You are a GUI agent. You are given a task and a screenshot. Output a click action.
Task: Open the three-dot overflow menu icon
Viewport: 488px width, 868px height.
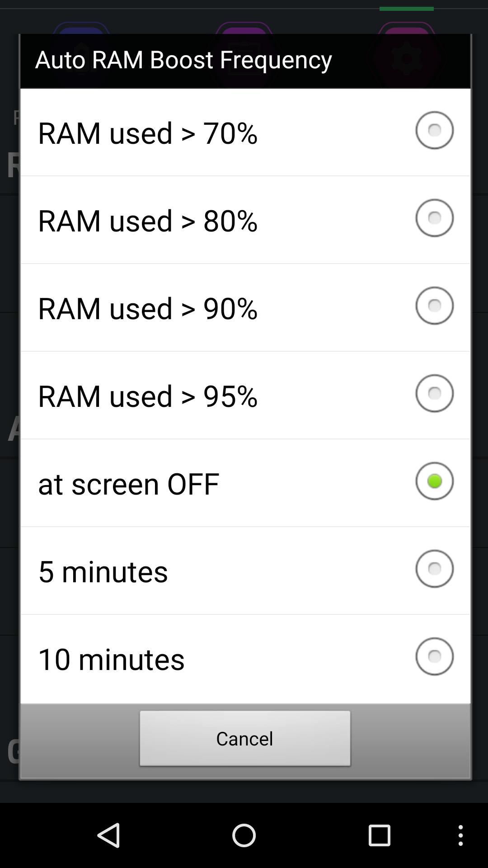coord(460,835)
